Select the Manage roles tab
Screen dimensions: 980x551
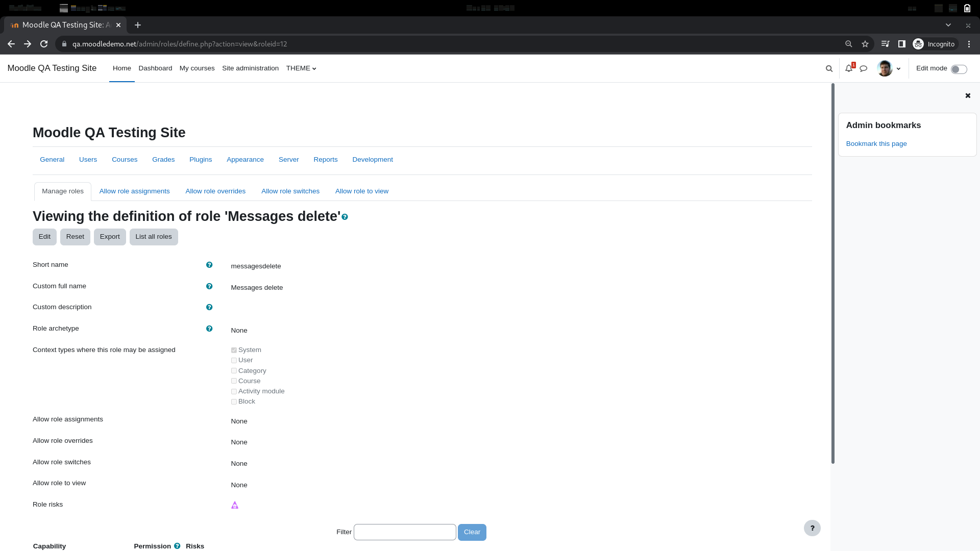point(63,191)
